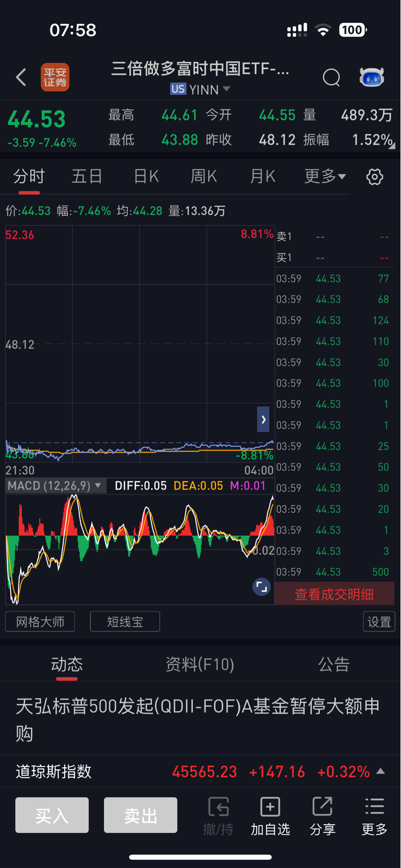This screenshot has height=868, width=401.
Task: Open the 公告 tab
Action: coord(334,664)
